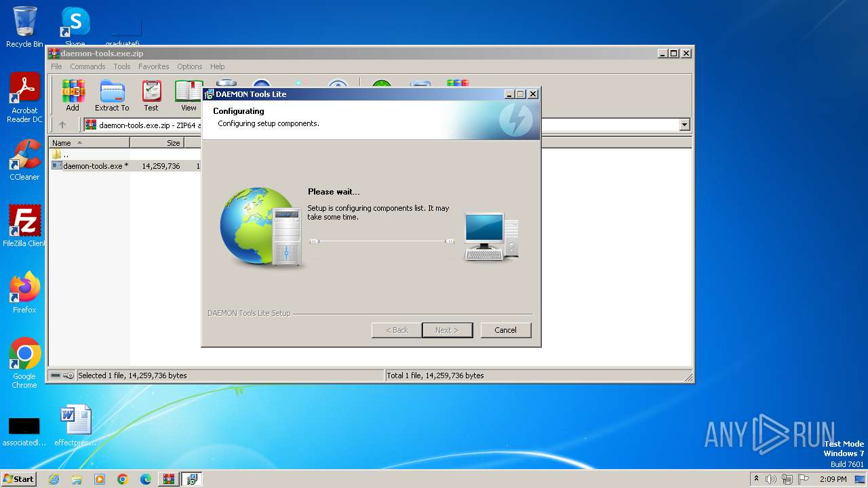Open the Help menu in WinRAR

click(217, 66)
